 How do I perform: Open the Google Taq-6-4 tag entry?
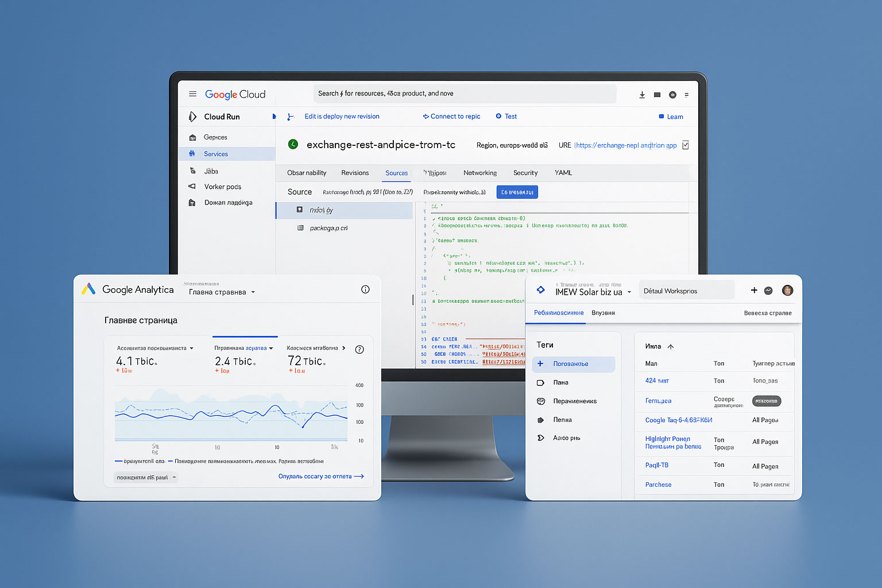pos(678,420)
